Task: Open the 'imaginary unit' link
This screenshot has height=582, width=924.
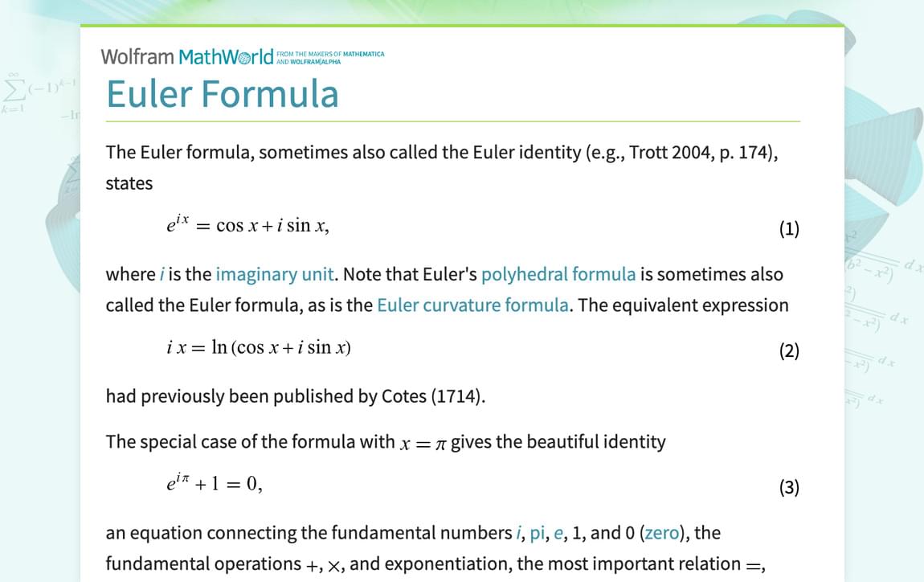Action: (x=274, y=274)
